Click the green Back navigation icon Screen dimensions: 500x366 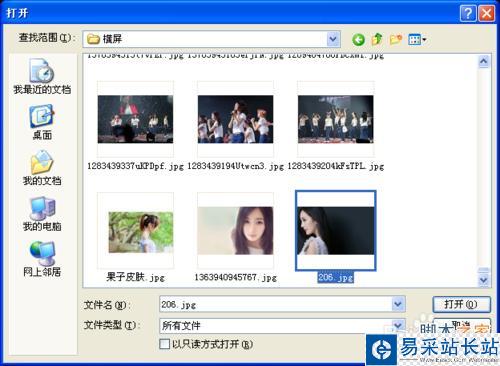tap(358, 40)
